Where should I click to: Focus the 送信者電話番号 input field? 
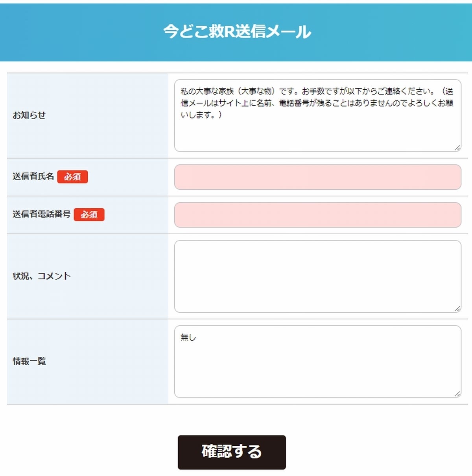click(317, 215)
